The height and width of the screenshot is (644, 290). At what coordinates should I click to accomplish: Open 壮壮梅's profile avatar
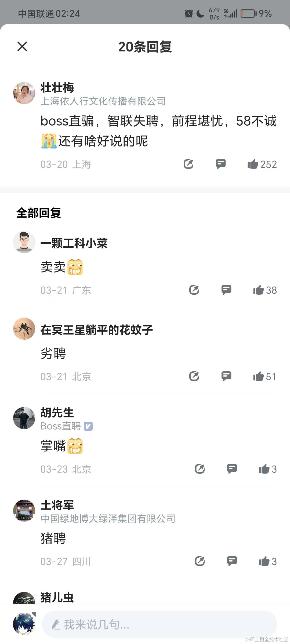tap(24, 93)
